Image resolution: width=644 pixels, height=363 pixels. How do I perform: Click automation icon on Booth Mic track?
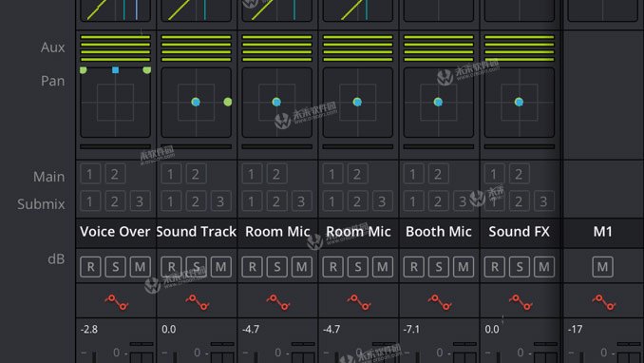point(440,302)
